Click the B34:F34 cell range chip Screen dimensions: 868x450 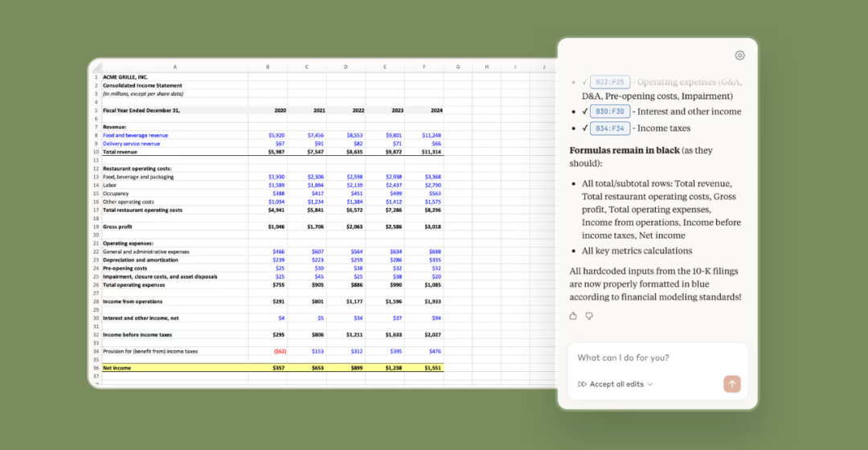coord(609,128)
